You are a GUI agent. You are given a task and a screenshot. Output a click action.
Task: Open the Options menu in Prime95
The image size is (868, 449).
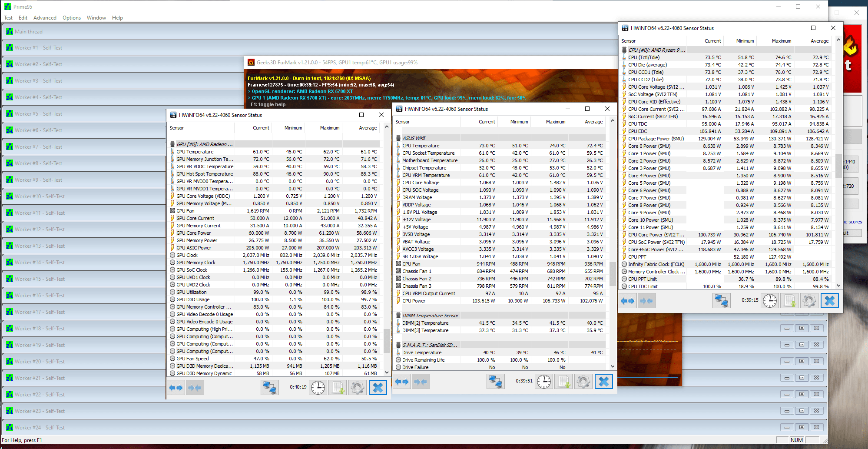[x=72, y=18]
